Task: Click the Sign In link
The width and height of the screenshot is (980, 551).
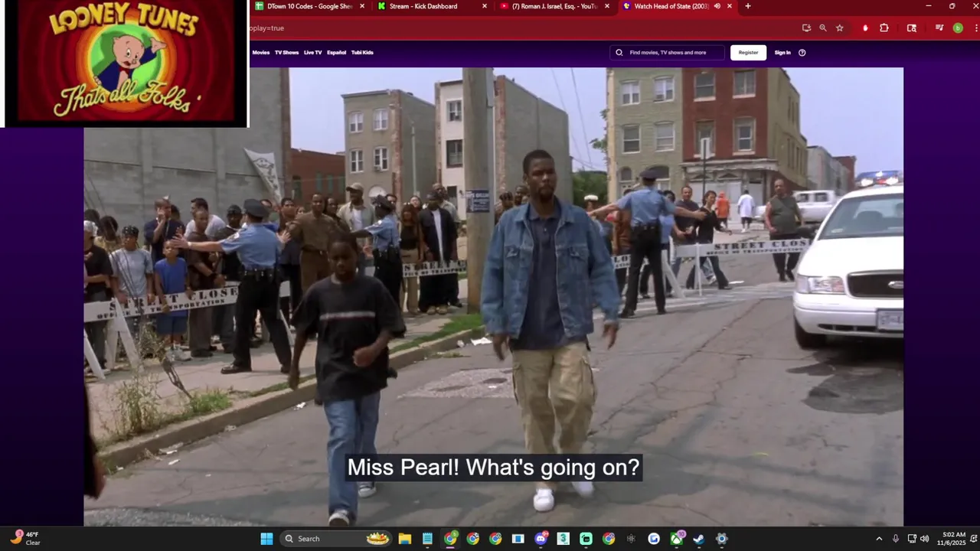Action: point(782,53)
